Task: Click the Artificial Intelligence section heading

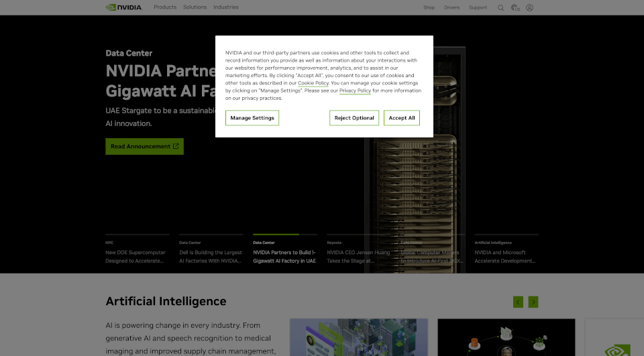Action: click(166, 302)
